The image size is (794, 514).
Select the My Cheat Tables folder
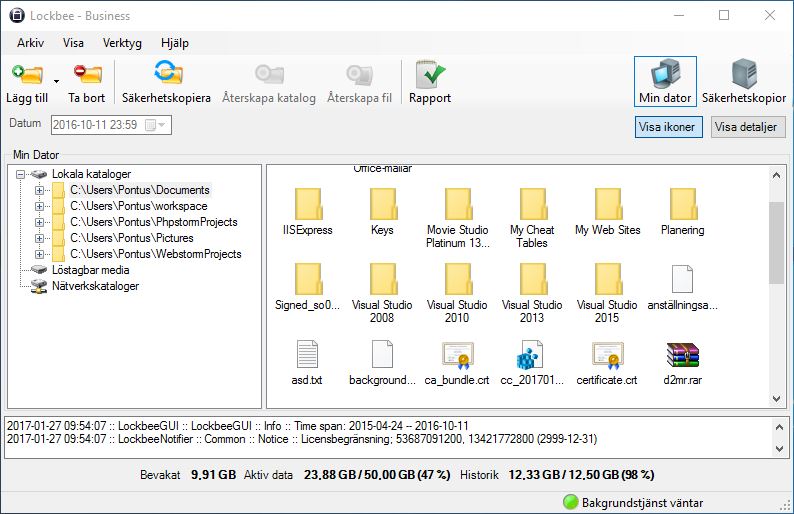click(x=533, y=204)
